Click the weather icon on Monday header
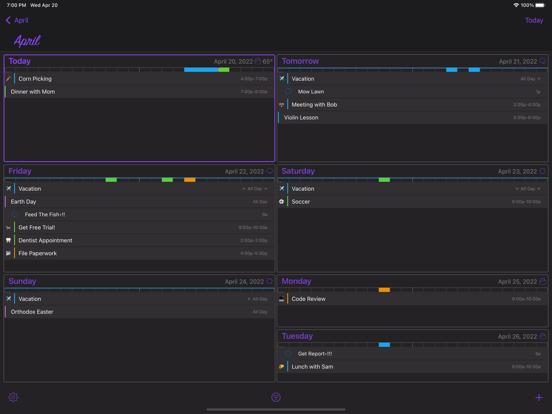The height and width of the screenshot is (414, 552). (x=542, y=281)
